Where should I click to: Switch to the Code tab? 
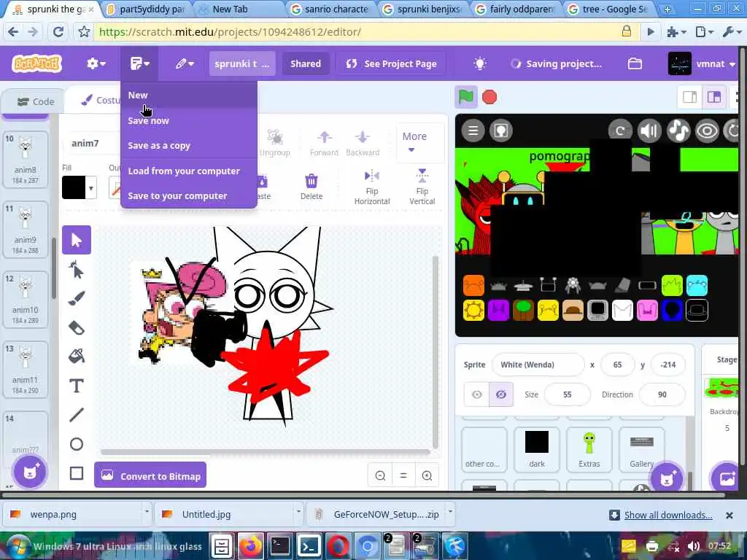click(x=35, y=101)
